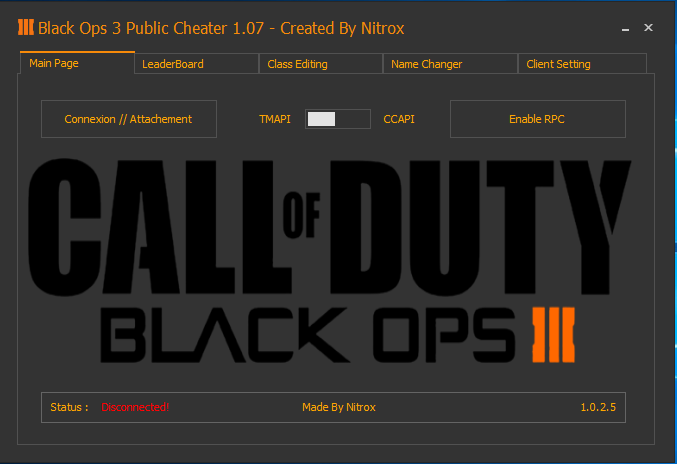This screenshot has width=677, height=464.
Task: Click the 1.0.2.5 version number
Action: [598, 407]
